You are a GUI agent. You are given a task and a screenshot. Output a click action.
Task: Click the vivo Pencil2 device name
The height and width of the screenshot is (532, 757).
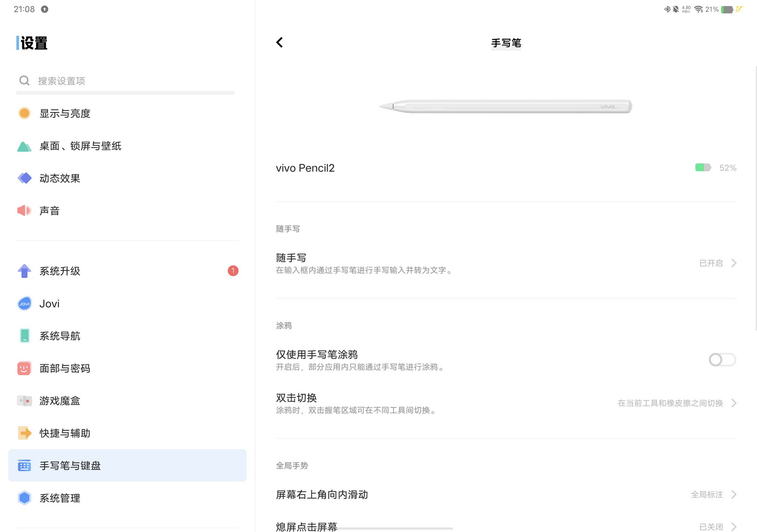[305, 168]
